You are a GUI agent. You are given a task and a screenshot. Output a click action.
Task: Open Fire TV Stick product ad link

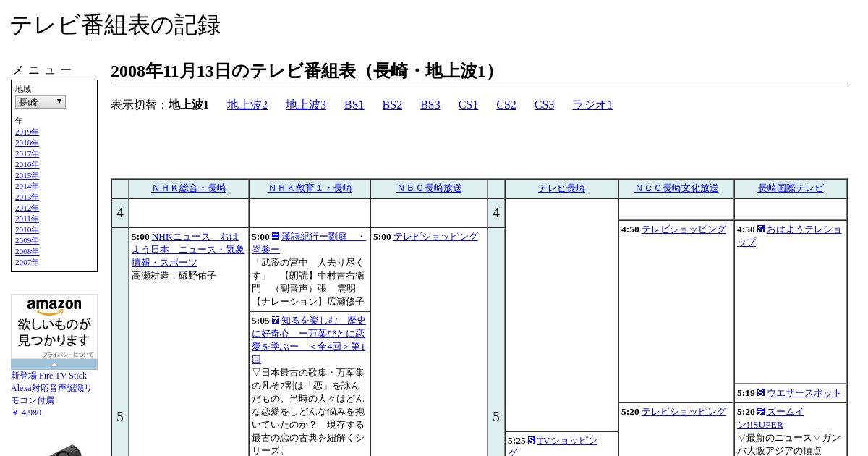coord(51,388)
